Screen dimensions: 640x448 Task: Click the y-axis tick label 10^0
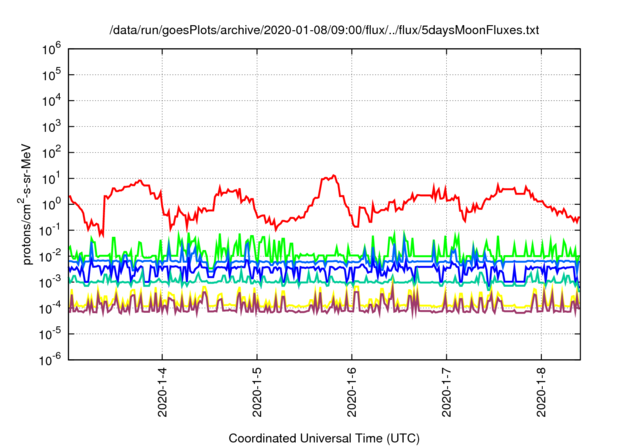pyautogui.click(x=51, y=204)
